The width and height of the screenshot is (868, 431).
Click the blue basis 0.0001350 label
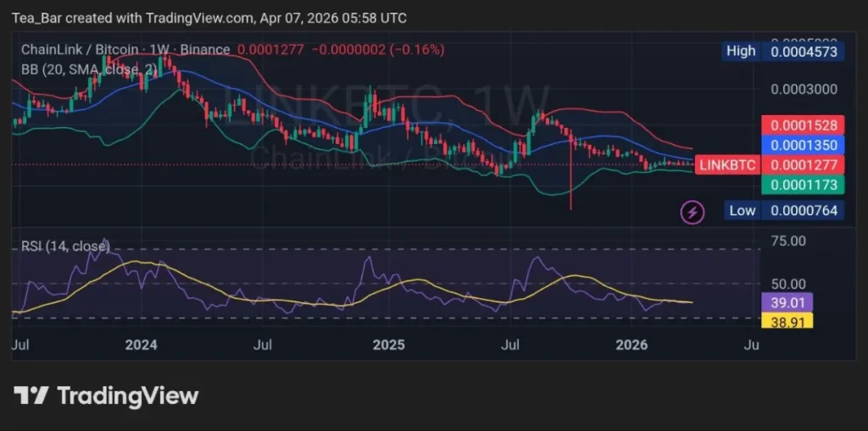pos(803,145)
